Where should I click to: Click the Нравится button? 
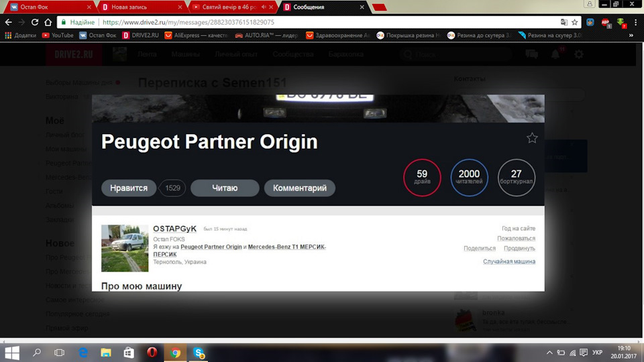(129, 188)
